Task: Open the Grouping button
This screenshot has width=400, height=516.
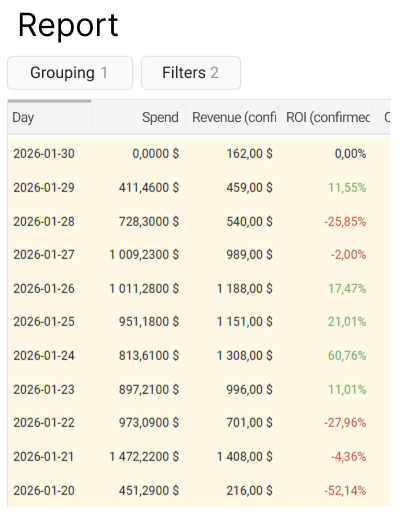Action: pyautogui.click(x=70, y=73)
